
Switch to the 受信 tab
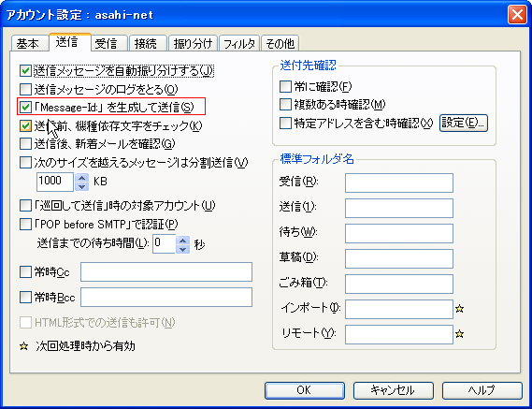click(106, 43)
